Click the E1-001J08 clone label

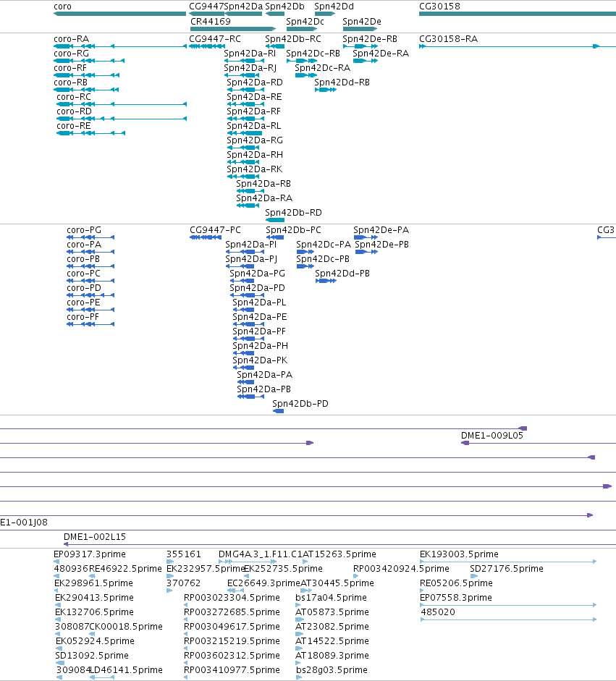pyautogui.click(x=23, y=522)
